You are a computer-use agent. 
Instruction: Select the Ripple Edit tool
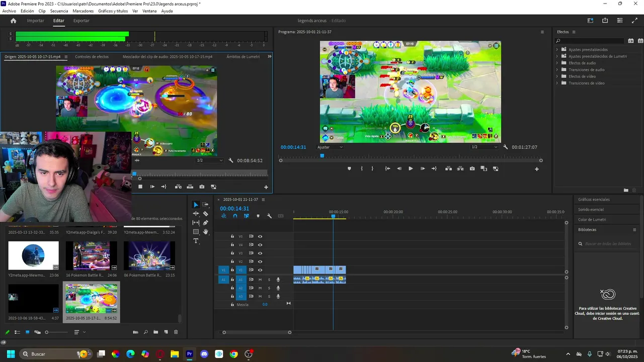196,213
